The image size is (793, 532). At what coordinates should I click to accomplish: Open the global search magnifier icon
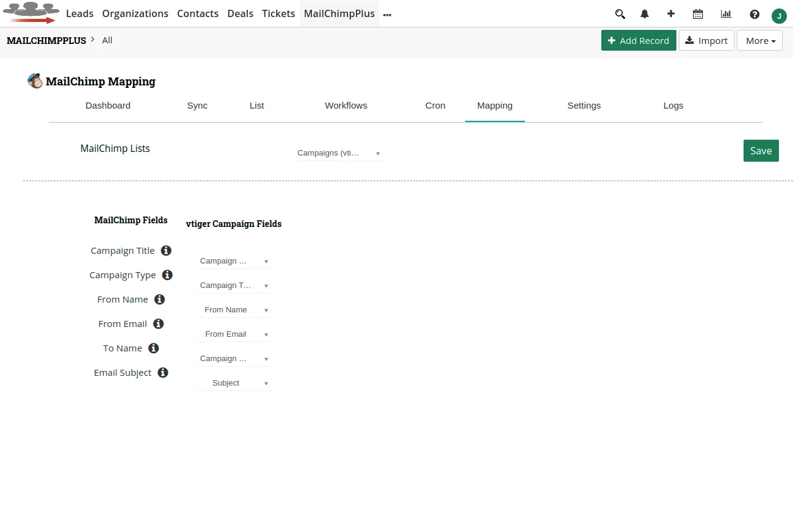pos(620,13)
